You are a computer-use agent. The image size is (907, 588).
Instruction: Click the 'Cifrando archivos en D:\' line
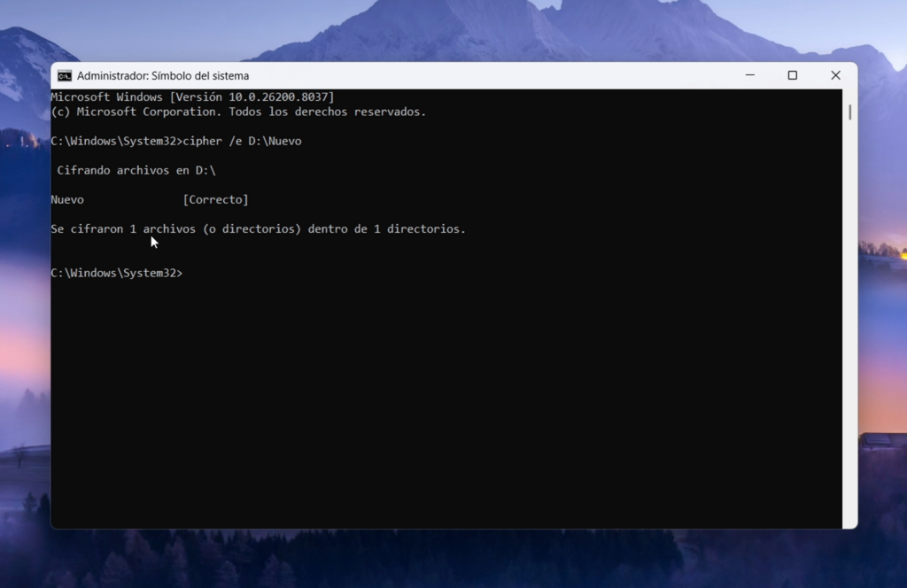[x=136, y=171]
